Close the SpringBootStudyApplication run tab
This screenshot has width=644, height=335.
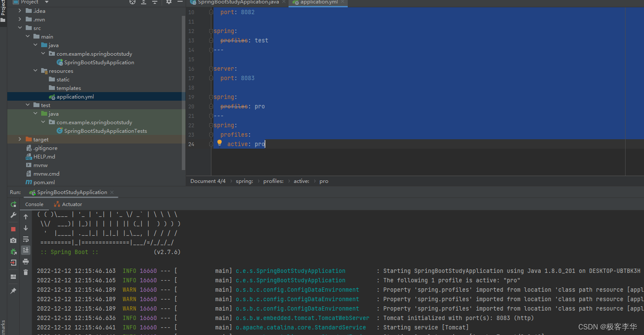pos(112,192)
